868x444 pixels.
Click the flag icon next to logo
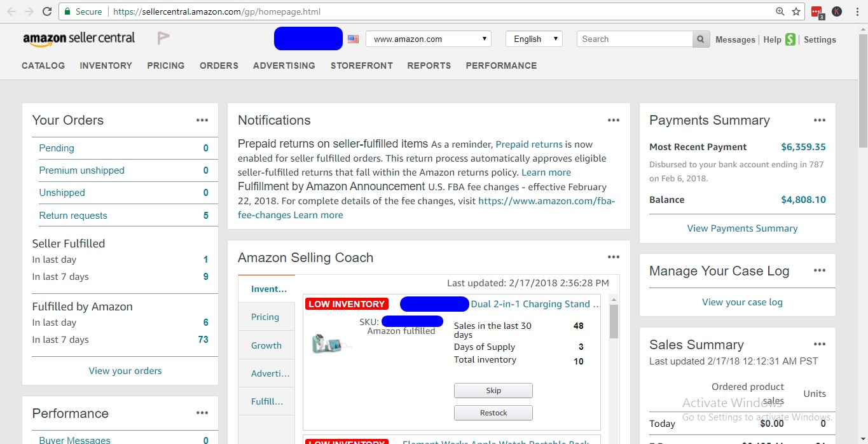pos(163,39)
